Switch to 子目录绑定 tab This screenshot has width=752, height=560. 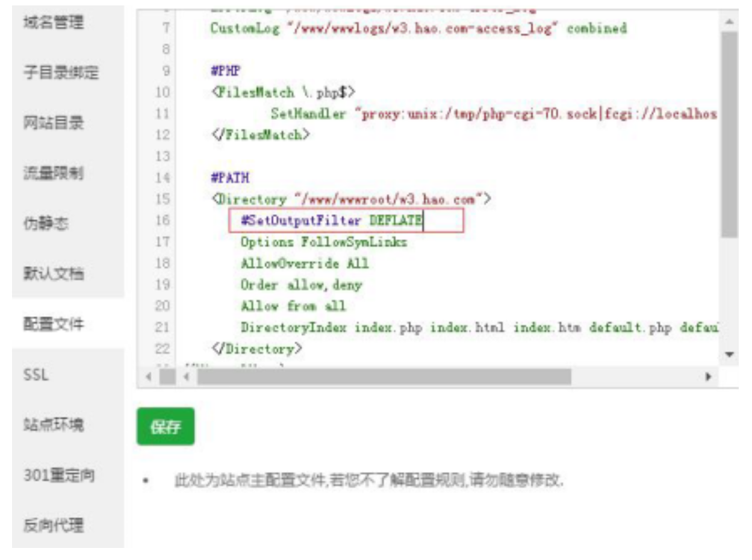pyautogui.click(x=62, y=73)
